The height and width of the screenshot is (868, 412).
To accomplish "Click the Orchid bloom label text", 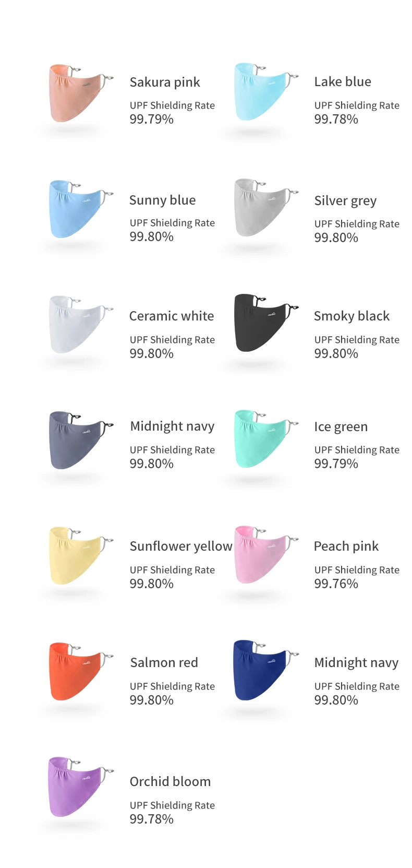I will point(170,781).
